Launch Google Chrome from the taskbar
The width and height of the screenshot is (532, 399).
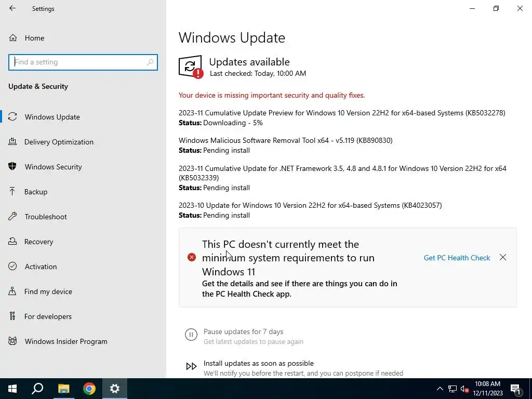89,389
